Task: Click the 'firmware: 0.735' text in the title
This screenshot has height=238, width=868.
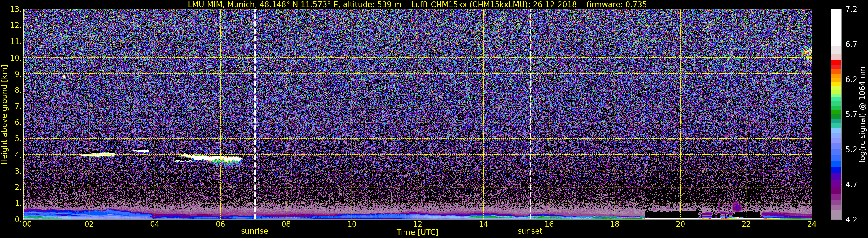Action: click(x=616, y=4)
